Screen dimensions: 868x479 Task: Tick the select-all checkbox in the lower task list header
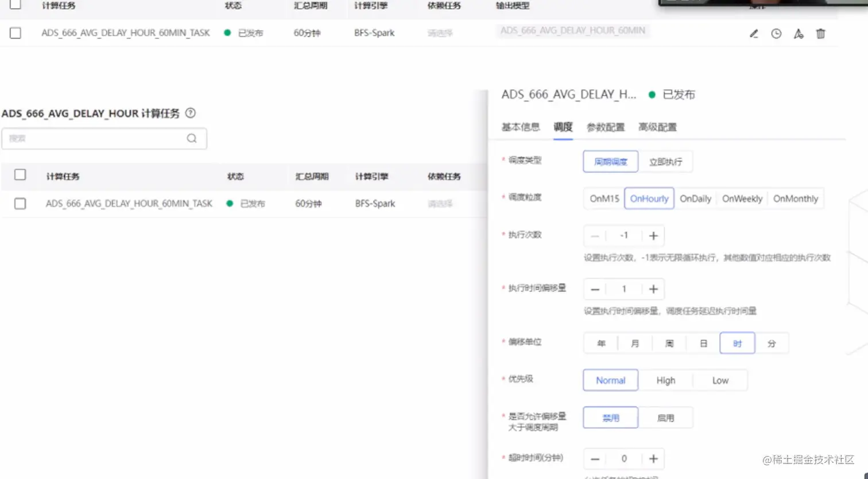(x=20, y=175)
